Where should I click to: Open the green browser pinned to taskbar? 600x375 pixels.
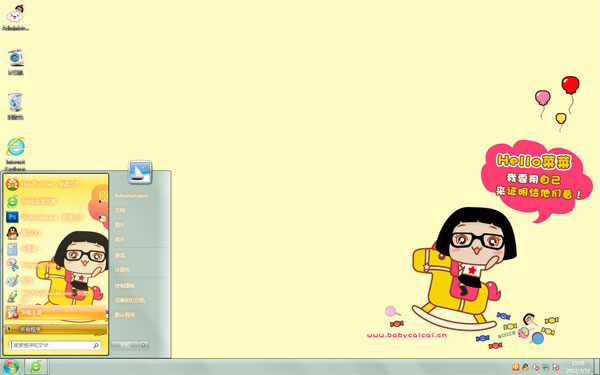pyautogui.click(x=36, y=367)
